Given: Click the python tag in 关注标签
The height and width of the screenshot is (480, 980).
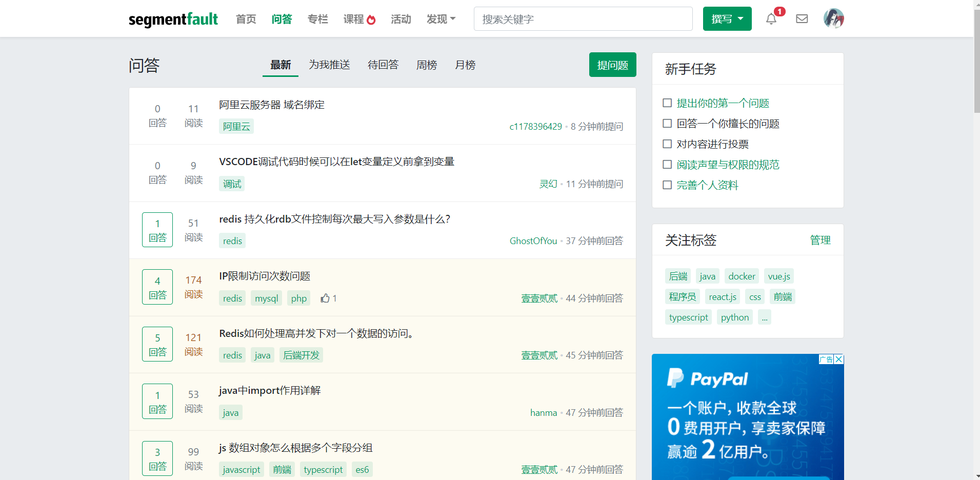Looking at the screenshot, I should [735, 317].
